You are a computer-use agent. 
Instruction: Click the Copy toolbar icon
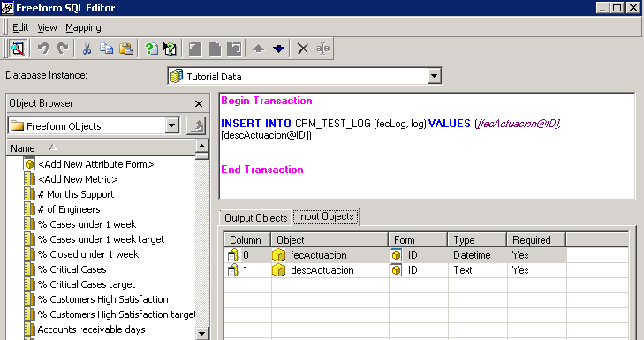click(x=107, y=49)
